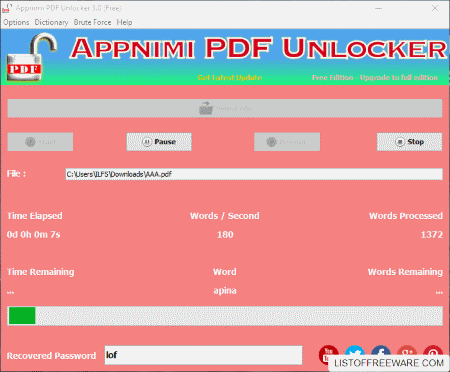Screen dimensions: 450x372
Task: Click the 'Time Elapsed' label
Action: click(x=35, y=216)
